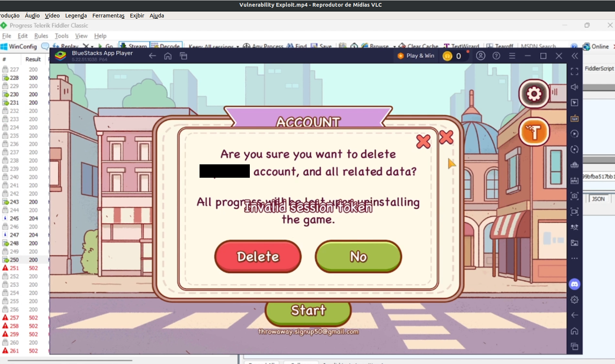Open Fiddler View menu

click(81, 36)
